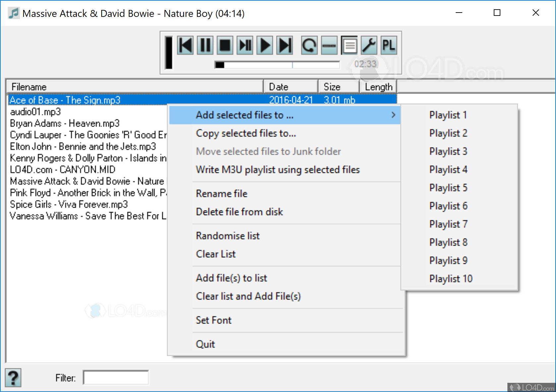Sort by Size column header
Screen dimensions: 556x392
[x=338, y=87]
